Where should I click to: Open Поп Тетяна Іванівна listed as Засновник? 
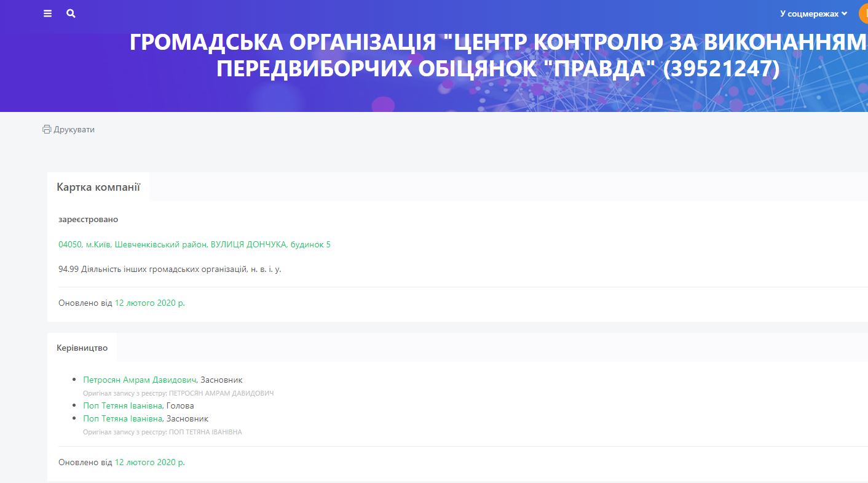pos(122,418)
